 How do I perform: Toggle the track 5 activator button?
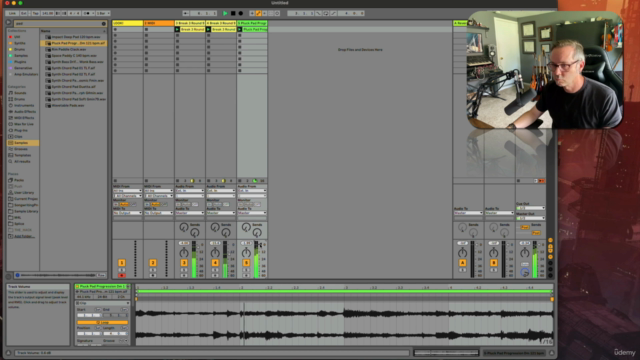click(x=246, y=263)
